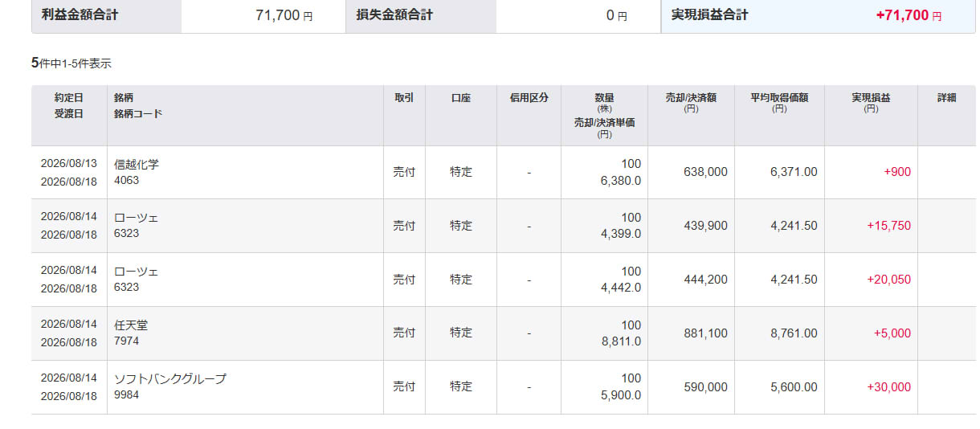This screenshot has height=429, width=980.
Task: Select the 任天堂 stock row name
Action: pyautogui.click(x=131, y=325)
